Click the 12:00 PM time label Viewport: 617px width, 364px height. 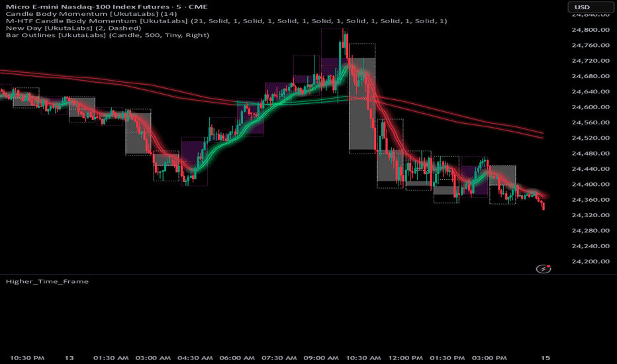(x=405, y=357)
